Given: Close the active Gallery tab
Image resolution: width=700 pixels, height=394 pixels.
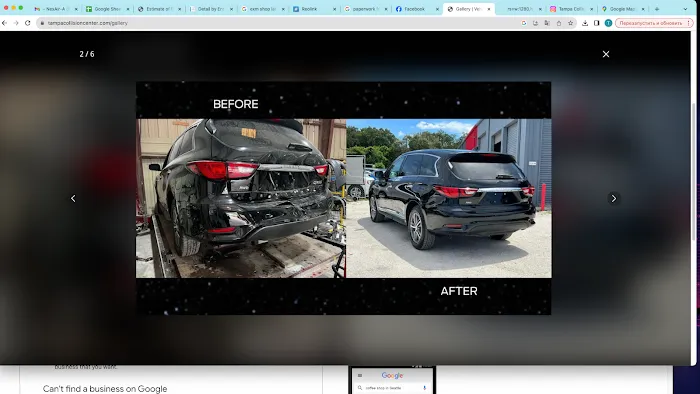Looking at the screenshot, I should tap(489, 9).
